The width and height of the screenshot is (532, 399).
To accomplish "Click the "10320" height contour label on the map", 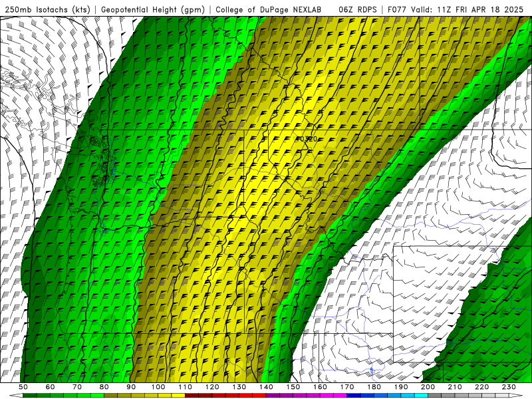I will point(307,139).
